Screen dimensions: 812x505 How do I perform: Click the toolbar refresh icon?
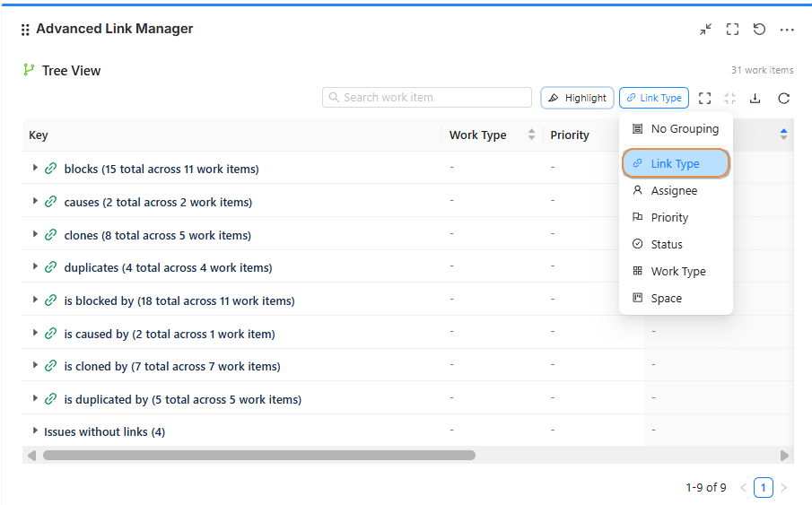click(x=783, y=98)
